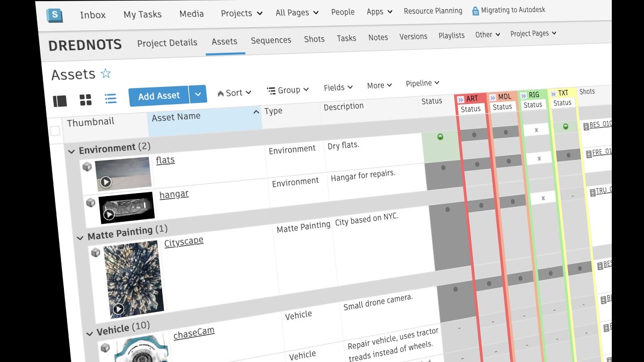Collapse the ART pipeline step arrows icon
This screenshot has height=362, width=644.
coord(460,100)
